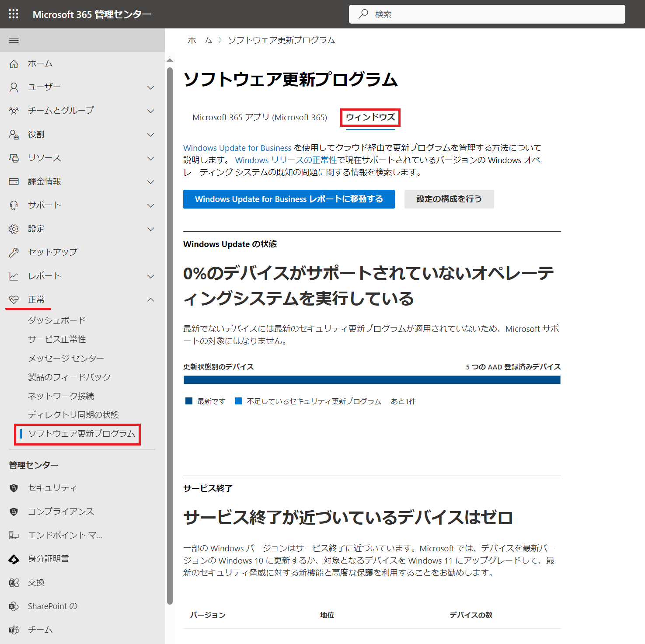Click the 交換 Exchange icon

click(14, 582)
